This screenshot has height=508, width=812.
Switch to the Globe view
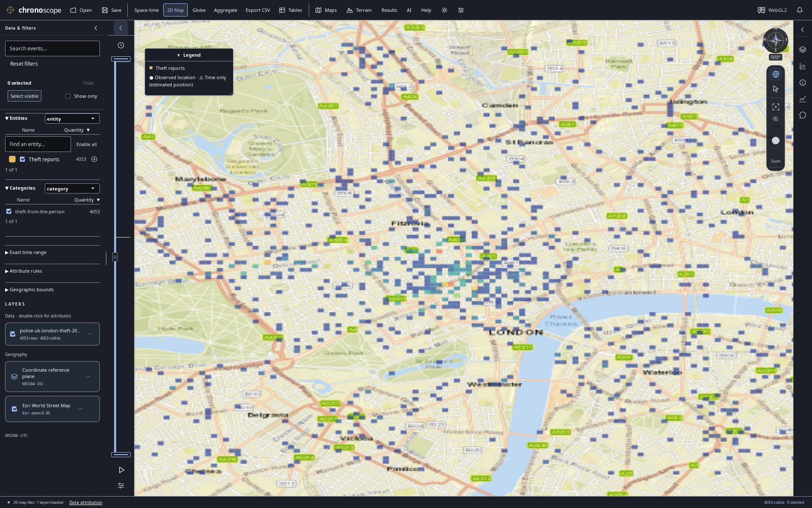pyautogui.click(x=199, y=10)
